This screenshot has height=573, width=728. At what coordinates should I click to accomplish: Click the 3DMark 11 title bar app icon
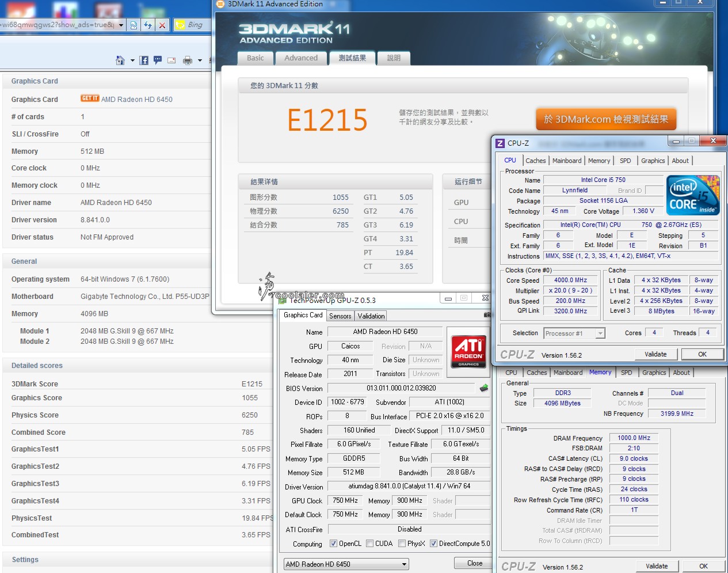click(x=220, y=3)
